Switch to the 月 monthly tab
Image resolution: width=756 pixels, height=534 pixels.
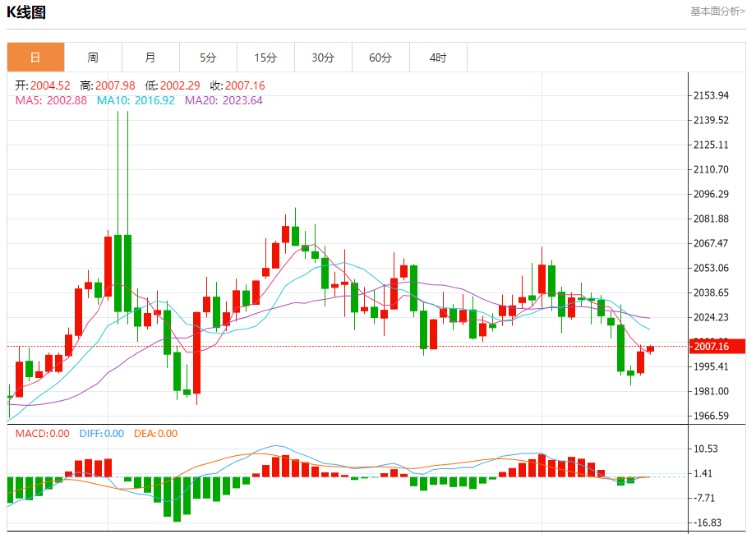pyautogui.click(x=150, y=58)
